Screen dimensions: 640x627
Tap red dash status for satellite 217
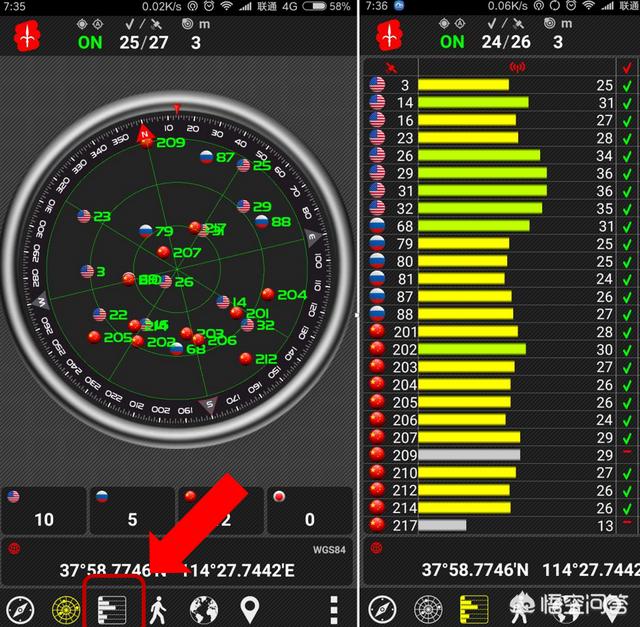[627, 522]
